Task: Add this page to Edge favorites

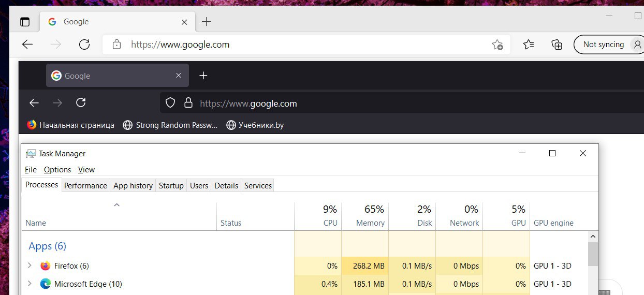Action: 497,45
